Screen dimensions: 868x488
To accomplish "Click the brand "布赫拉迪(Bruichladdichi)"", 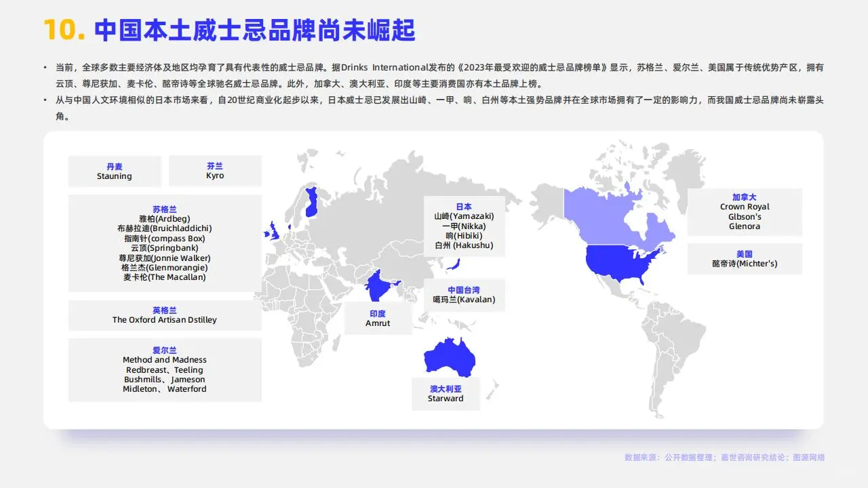I will pos(164,228).
